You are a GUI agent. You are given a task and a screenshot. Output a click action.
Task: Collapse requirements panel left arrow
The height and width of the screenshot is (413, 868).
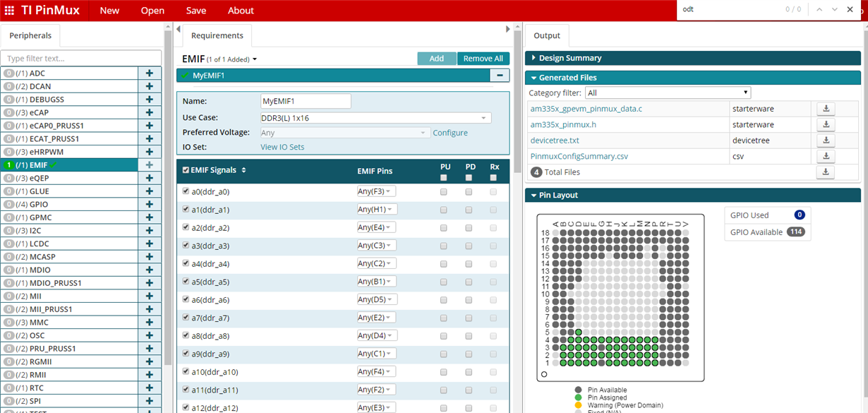point(179,29)
